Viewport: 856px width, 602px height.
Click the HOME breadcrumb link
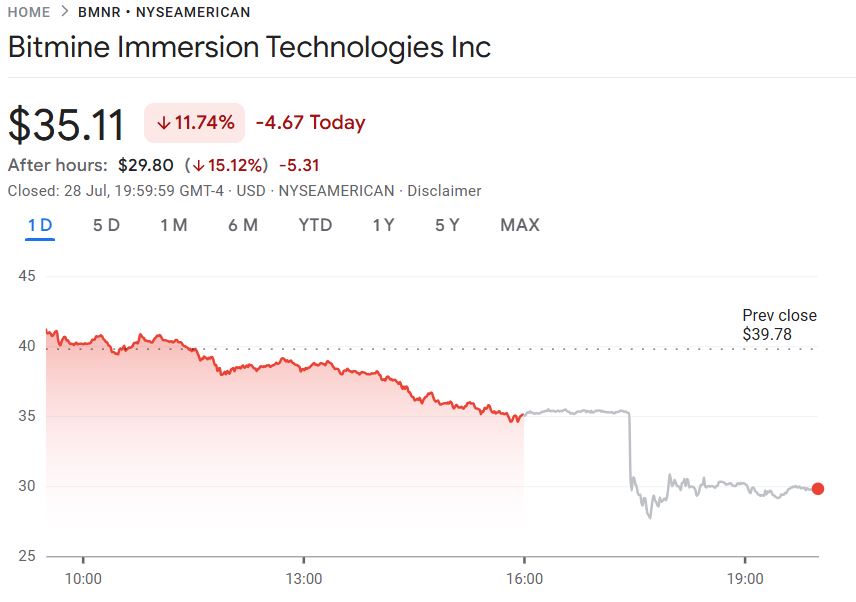28,13
